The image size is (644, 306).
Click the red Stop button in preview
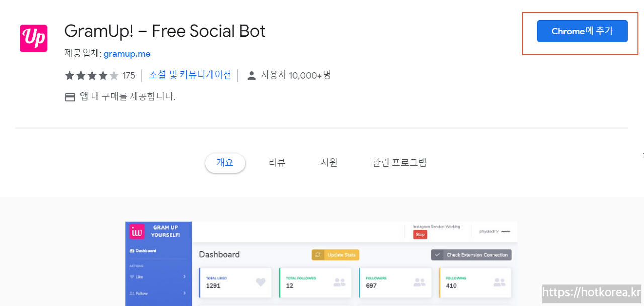tap(420, 234)
